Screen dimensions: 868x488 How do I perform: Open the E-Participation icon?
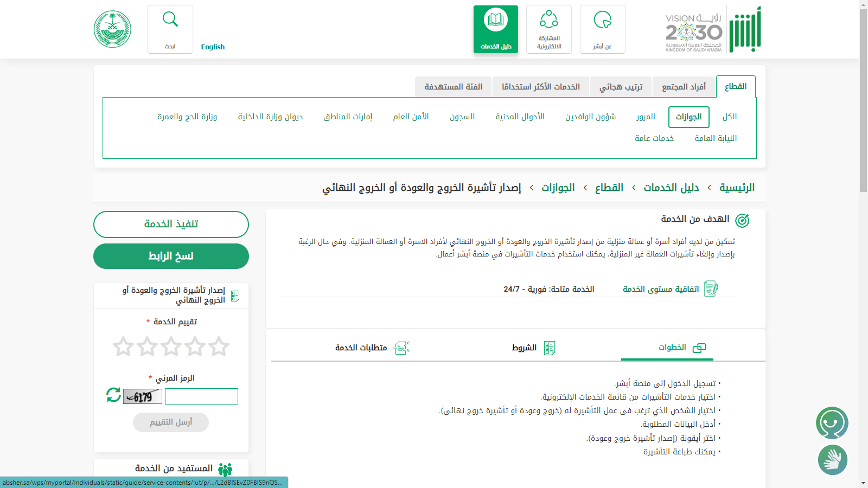tap(548, 20)
